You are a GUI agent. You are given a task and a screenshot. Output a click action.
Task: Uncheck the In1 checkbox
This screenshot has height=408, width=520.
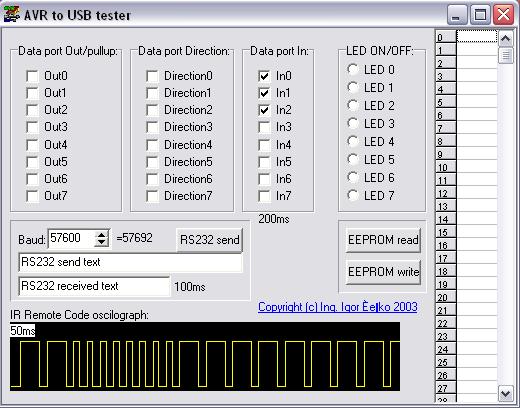click(264, 93)
